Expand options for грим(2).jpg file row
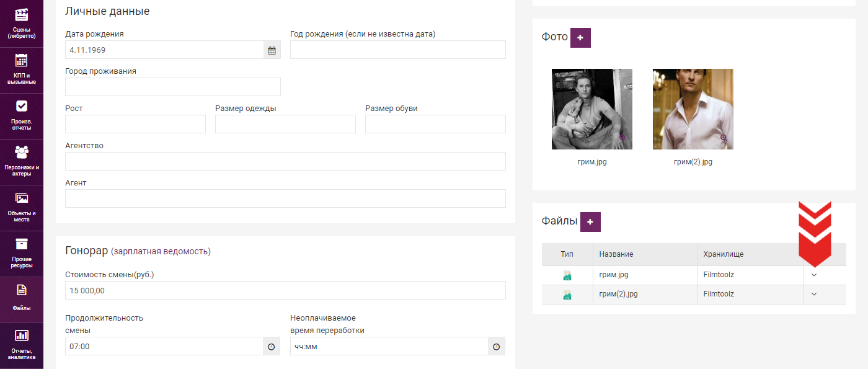 pos(815,295)
